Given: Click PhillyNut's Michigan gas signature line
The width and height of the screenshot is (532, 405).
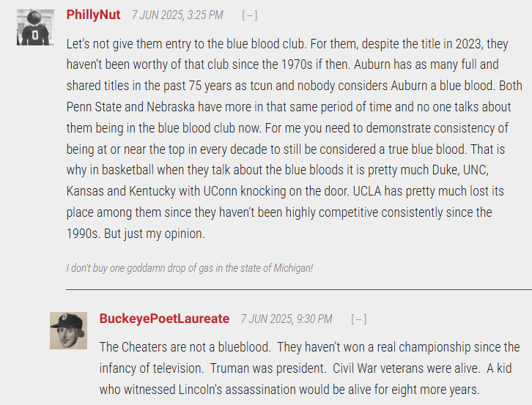Looking at the screenshot, I should 190,268.
